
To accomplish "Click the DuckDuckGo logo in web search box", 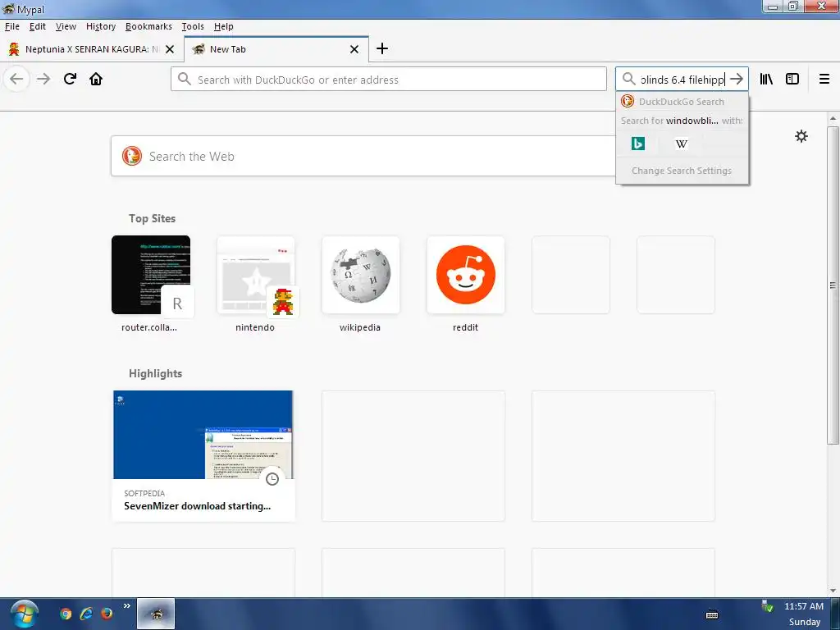I will click(132, 156).
